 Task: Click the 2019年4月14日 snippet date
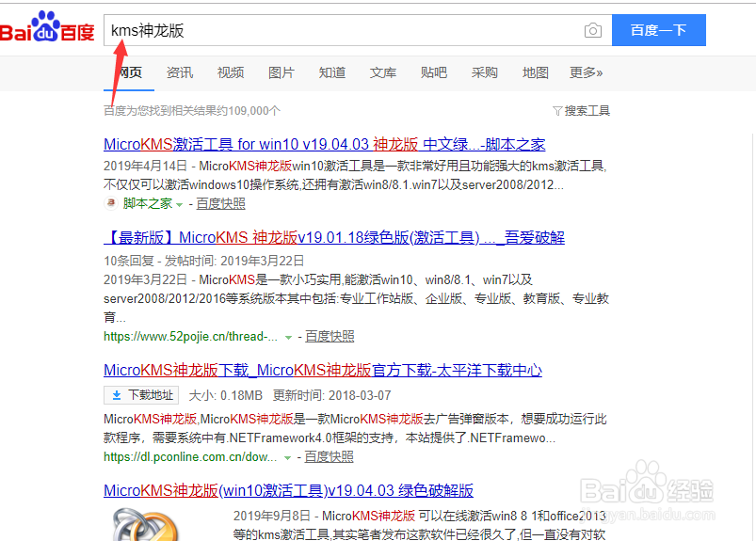point(145,167)
